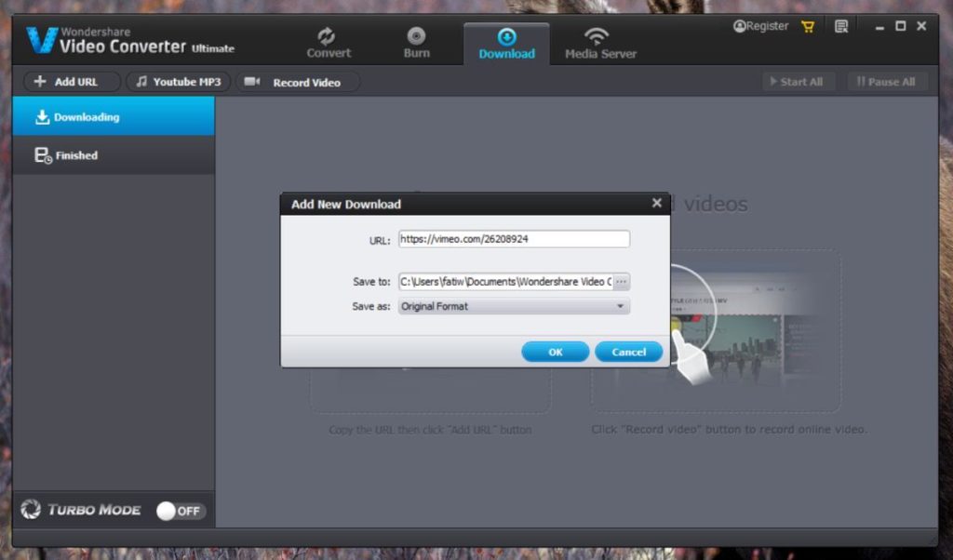Switch to the Burn tab
The image size is (953, 560).
coord(416,43)
